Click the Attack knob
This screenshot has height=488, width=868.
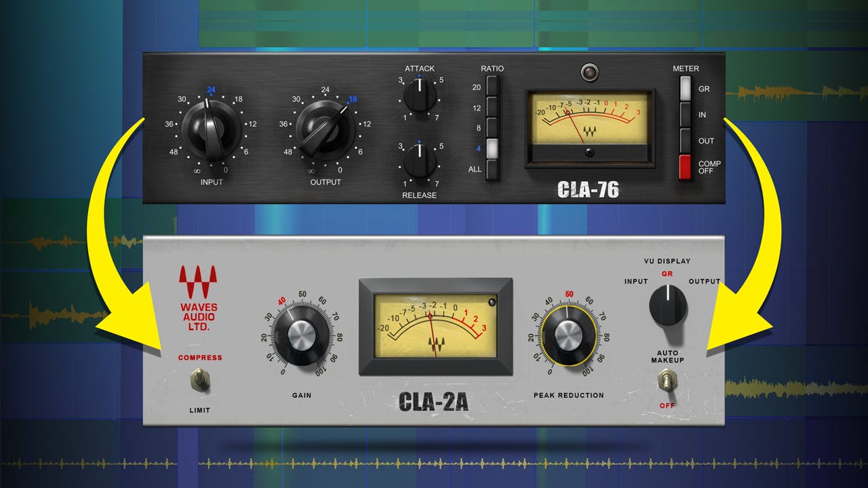coord(420,96)
